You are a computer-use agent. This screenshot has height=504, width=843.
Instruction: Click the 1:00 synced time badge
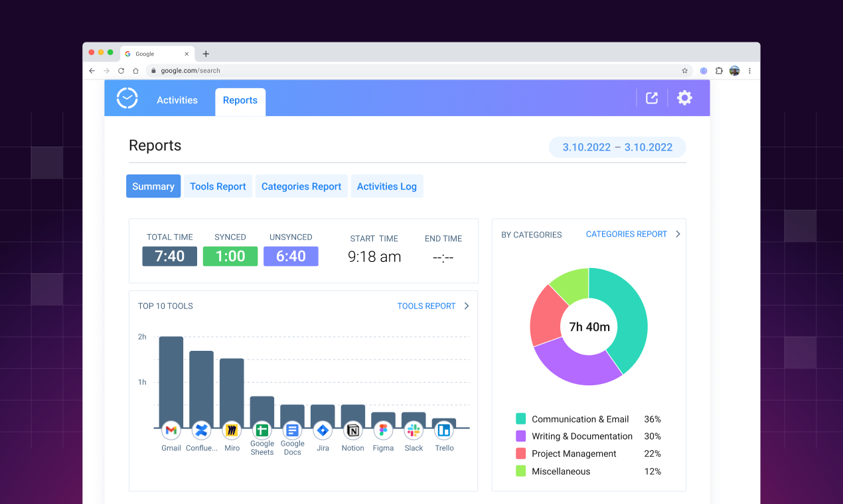click(230, 256)
